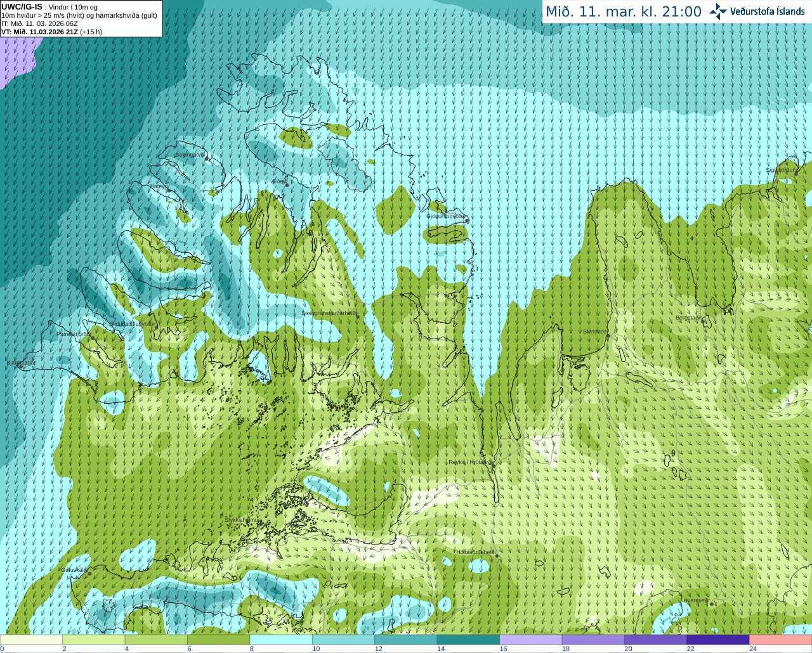Select the 22–24 m/s dark indigo swatch
Viewport: 812px width, 653px height.
pos(718,640)
